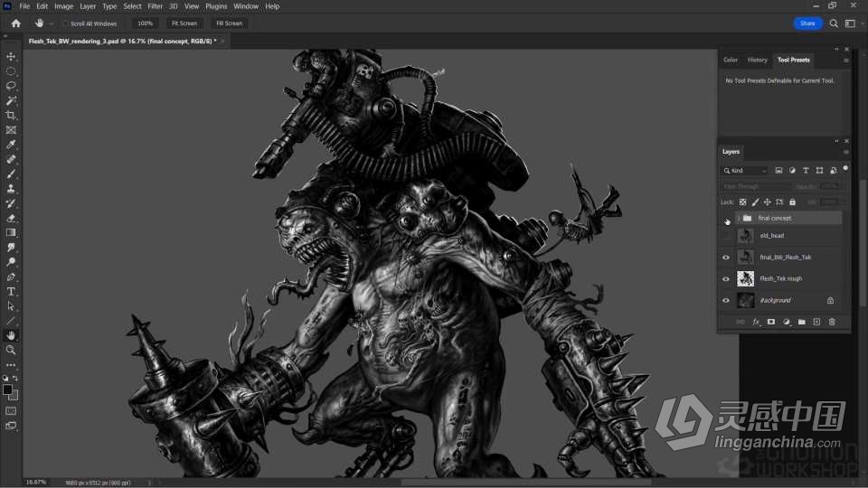Open the Tool Presets panel menu

[x=846, y=61]
